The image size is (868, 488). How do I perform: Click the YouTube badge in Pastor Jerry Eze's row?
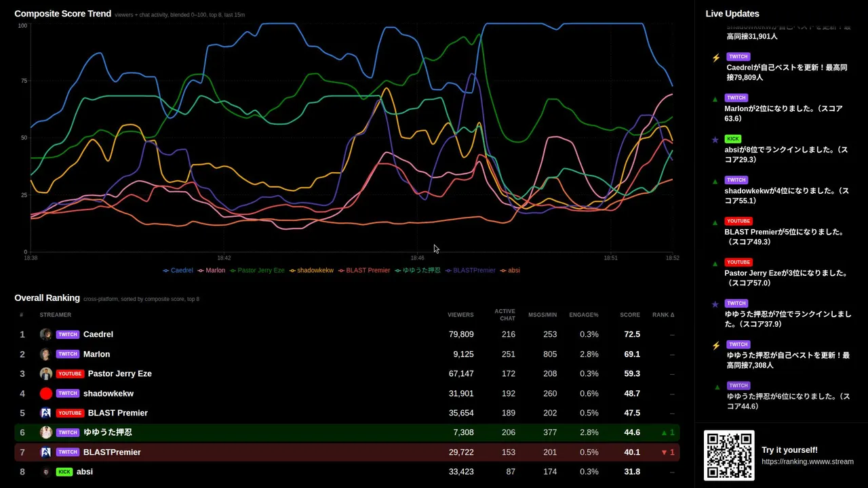pyautogui.click(x=70, y=373)
